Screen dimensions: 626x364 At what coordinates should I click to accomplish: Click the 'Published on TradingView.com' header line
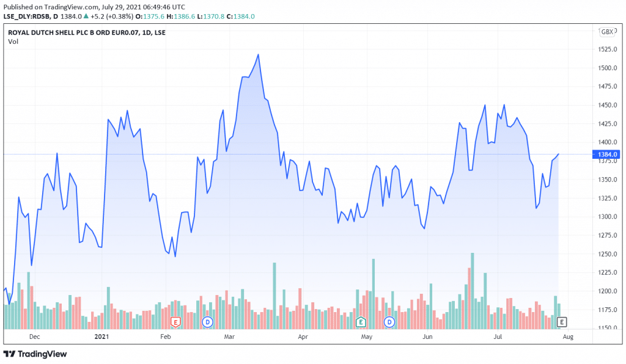point(94,7)
